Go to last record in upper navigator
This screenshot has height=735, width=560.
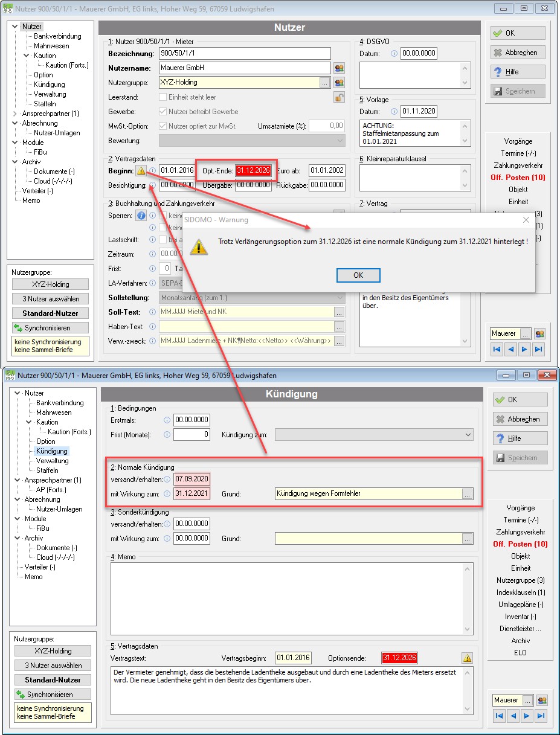pyautogui.click(x=539, y=349)
